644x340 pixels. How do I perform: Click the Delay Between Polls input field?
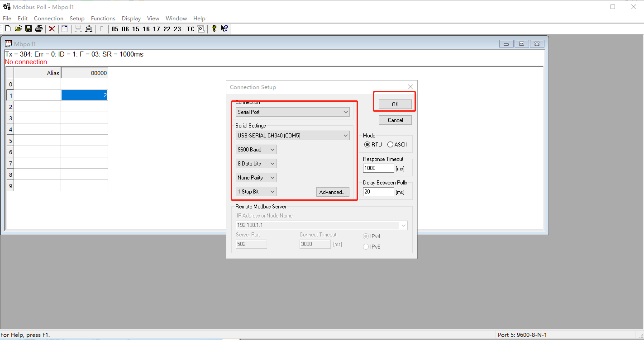coord(378,192)
